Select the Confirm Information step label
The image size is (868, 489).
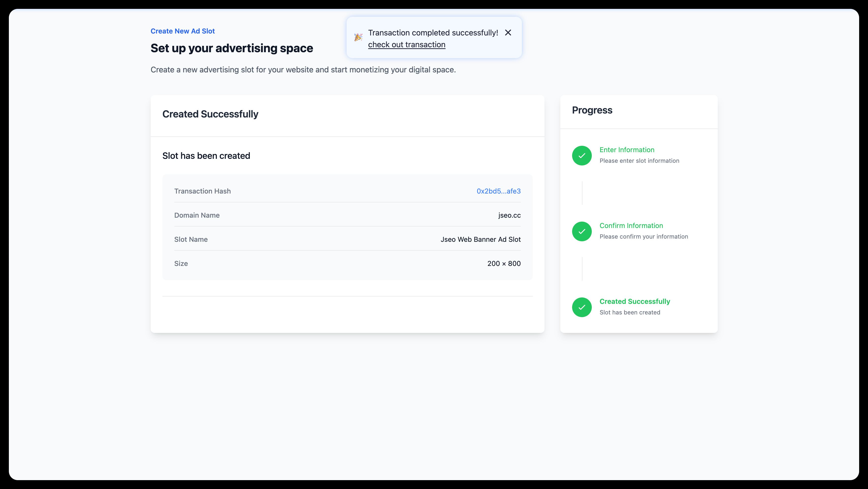click(x=631, y=226)
